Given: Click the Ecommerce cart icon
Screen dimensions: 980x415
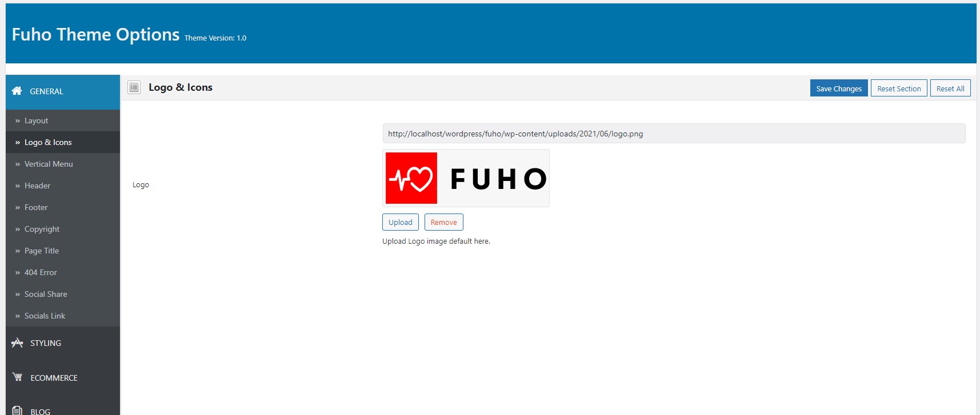Looking at the screenshot, I should pos(17,377).
